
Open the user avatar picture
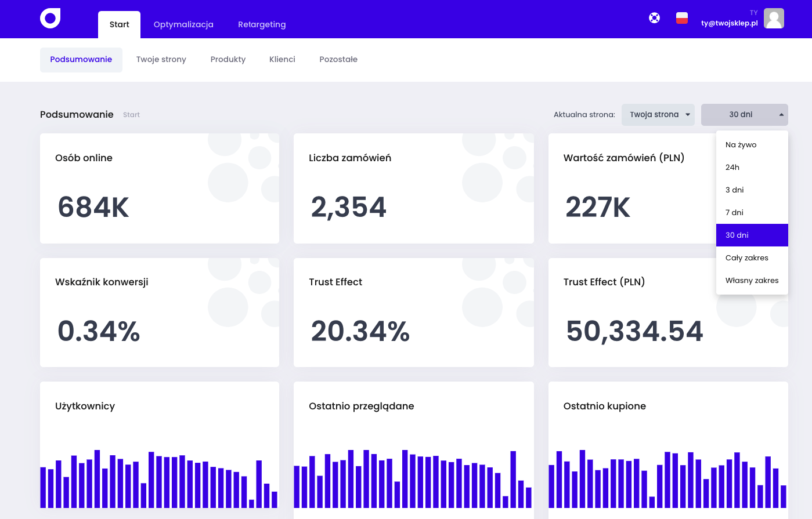click(774, 19)
